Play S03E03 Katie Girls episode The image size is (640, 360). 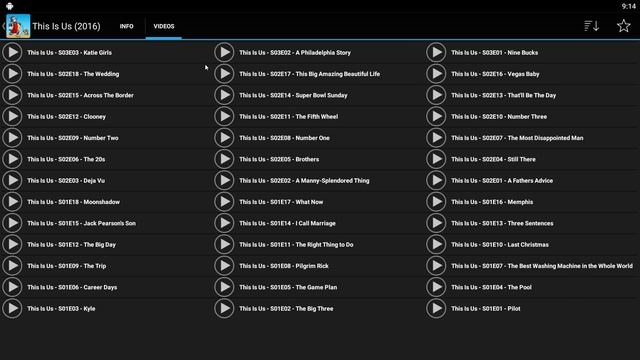click(12, 52)
